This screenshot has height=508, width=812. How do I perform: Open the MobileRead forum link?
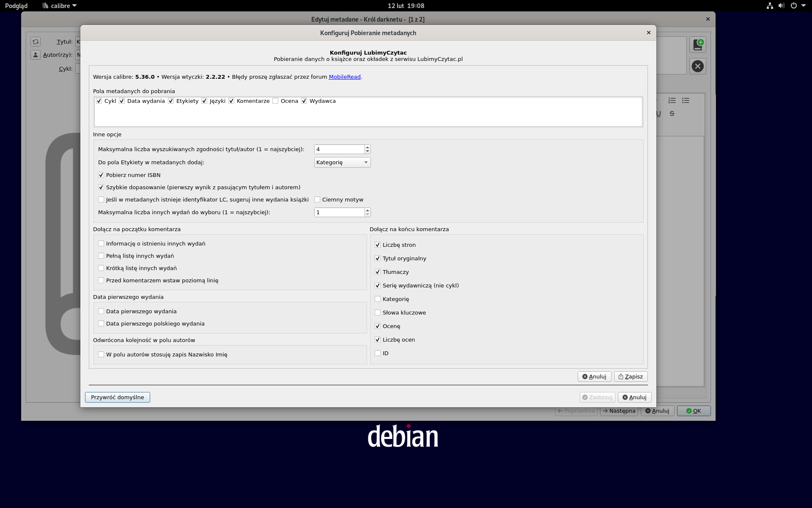344,77
